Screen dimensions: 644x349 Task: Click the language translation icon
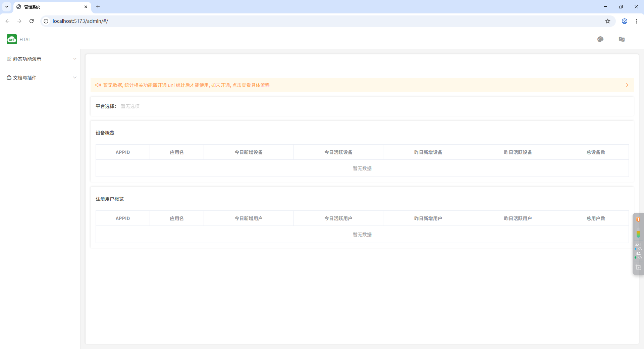[622, 39]
